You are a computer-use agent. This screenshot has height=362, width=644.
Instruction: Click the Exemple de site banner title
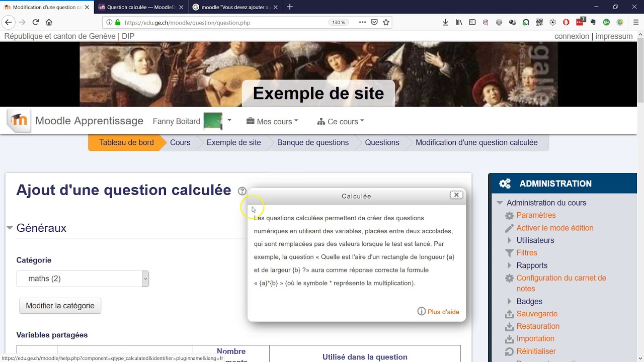click(318, 93)
